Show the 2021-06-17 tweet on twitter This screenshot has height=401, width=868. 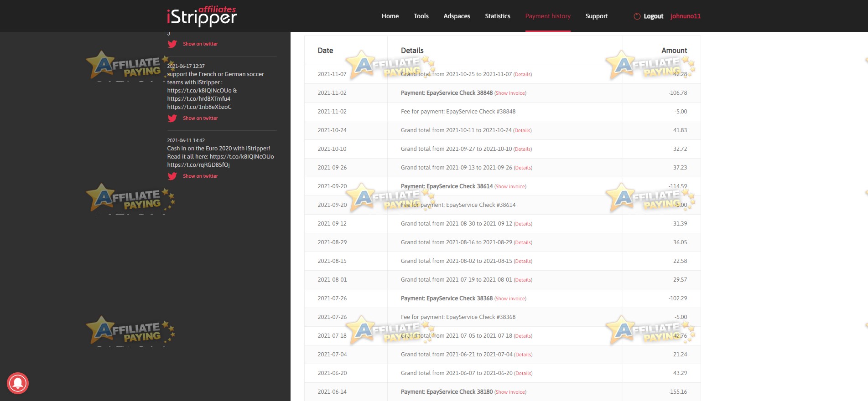[200, 118]
